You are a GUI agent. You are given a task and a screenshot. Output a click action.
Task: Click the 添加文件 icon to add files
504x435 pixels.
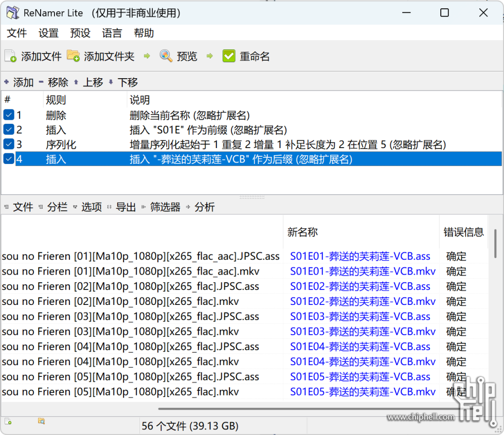(11, 56)
